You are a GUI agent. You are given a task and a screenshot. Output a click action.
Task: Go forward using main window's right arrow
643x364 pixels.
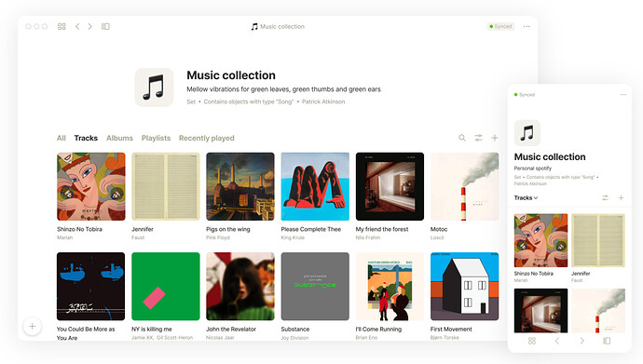pyautogui.click(x=89, y=27)
